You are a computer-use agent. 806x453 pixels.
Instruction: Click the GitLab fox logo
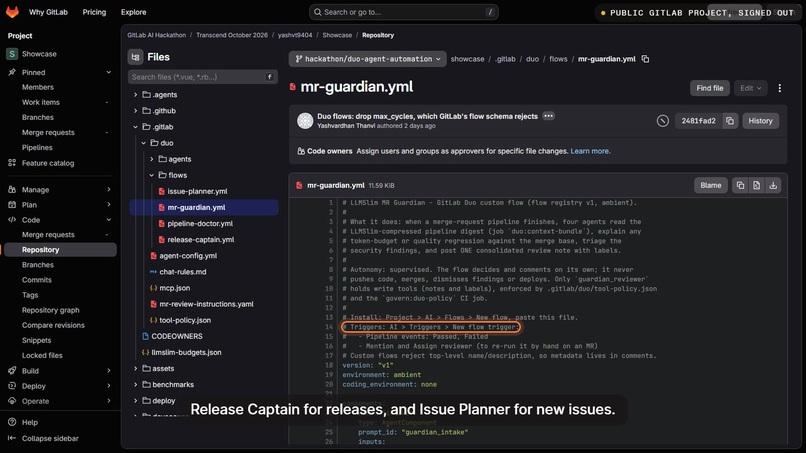12,12
